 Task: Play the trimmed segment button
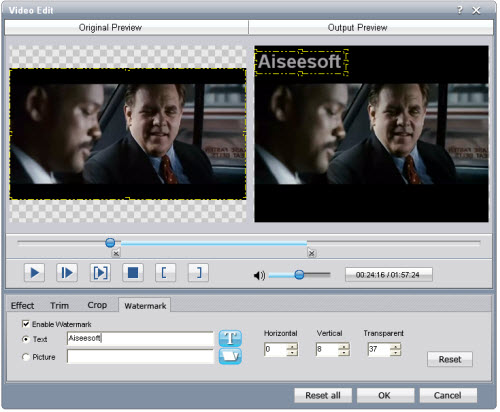click(x=100, y=273)
